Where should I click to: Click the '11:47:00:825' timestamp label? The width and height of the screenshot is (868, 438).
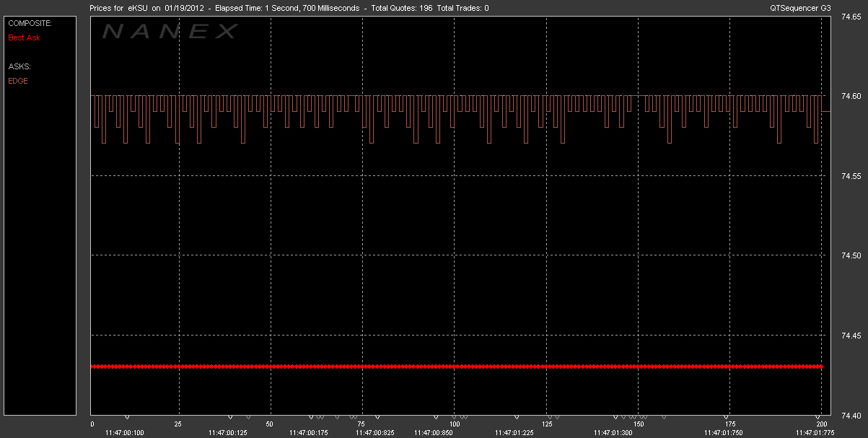pyautogui.click(x=375, y=433)
